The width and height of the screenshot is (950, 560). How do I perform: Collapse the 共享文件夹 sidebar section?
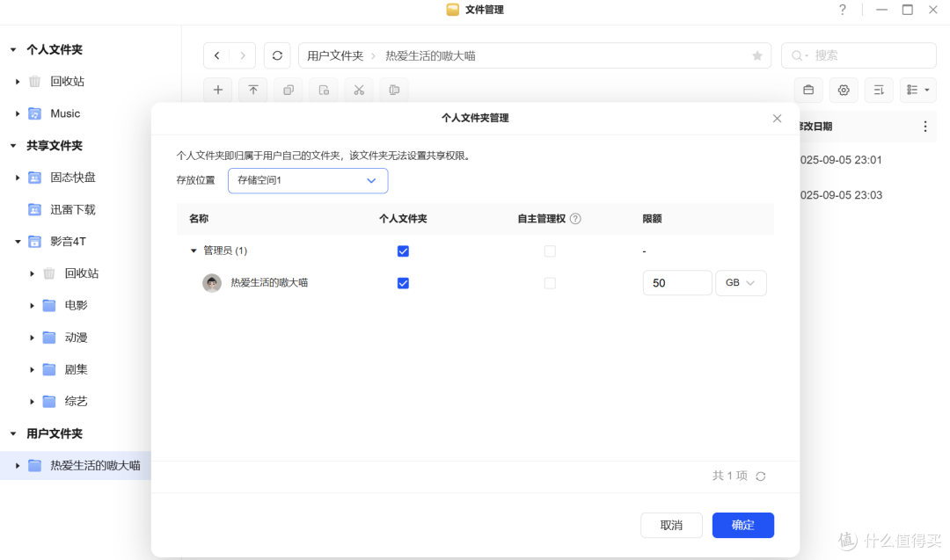13,145
